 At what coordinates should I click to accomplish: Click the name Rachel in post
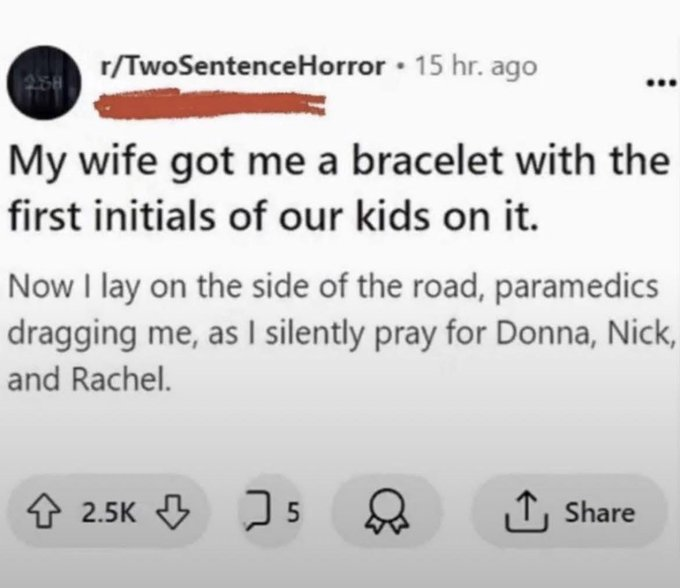[119, 379]
